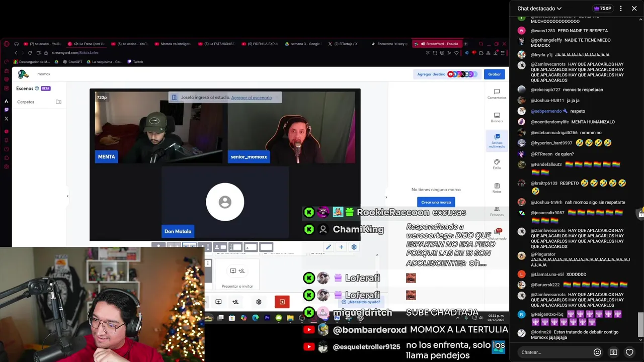The height and width of the screenshot is (362, 644).
Task: Open the three-dot menu on backstage card
Action: click(x=208, y=263)
